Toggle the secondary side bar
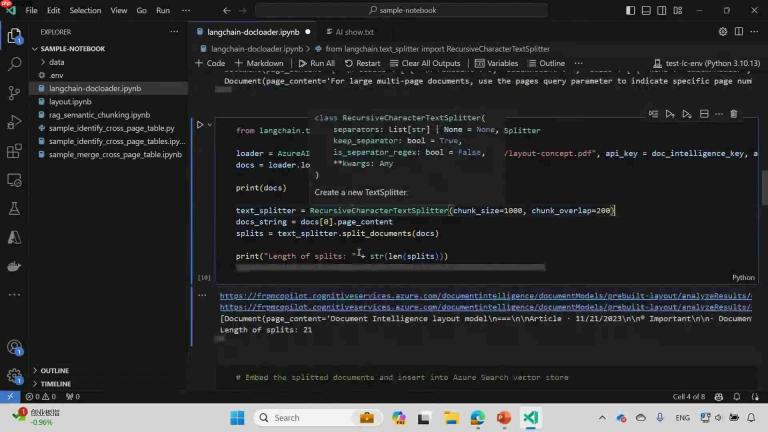 tap(662, 10)
